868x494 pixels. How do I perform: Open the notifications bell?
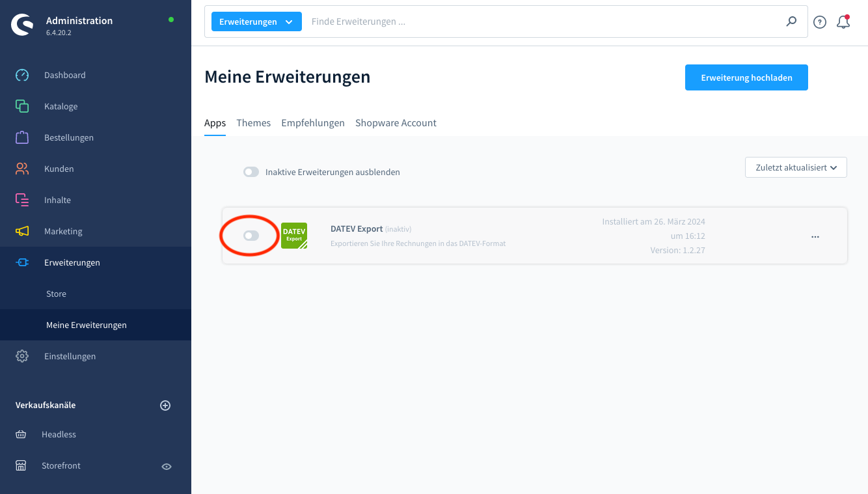pos(843,21)
